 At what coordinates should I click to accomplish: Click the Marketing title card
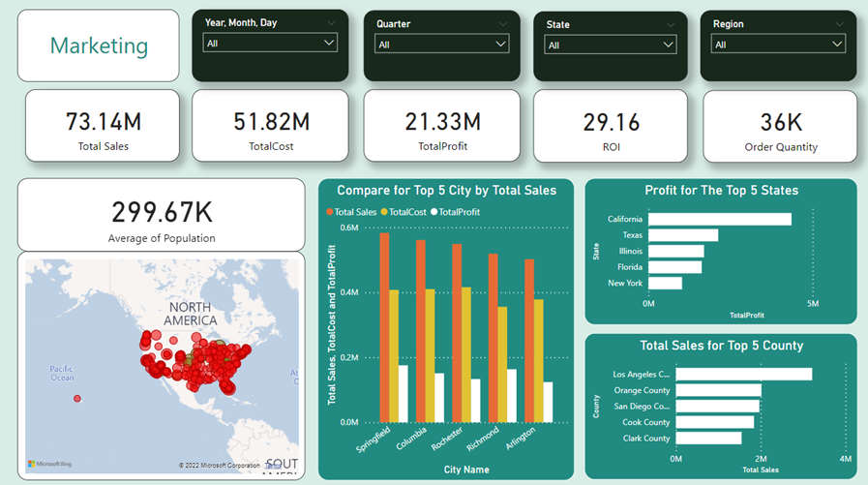click(x=99, y=45)
